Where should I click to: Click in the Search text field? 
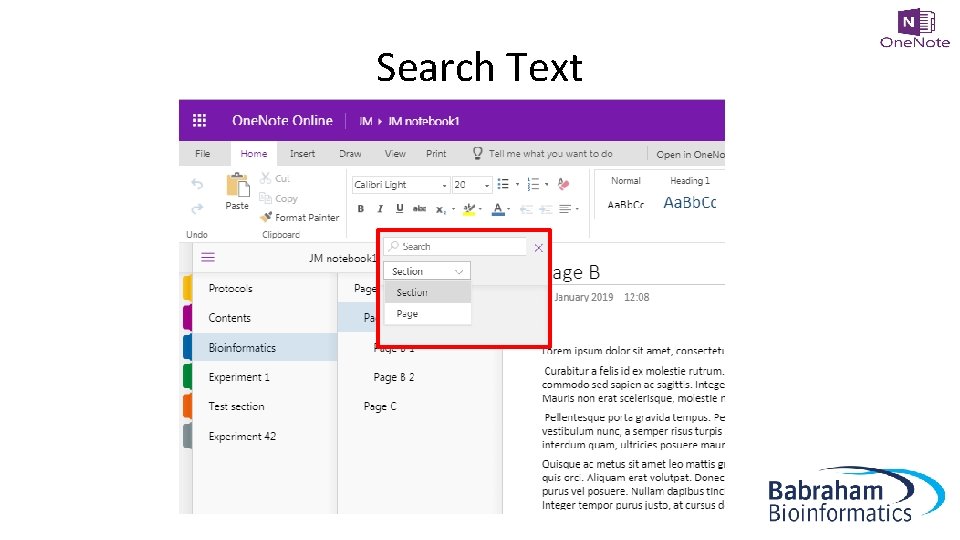coord(455,246)
